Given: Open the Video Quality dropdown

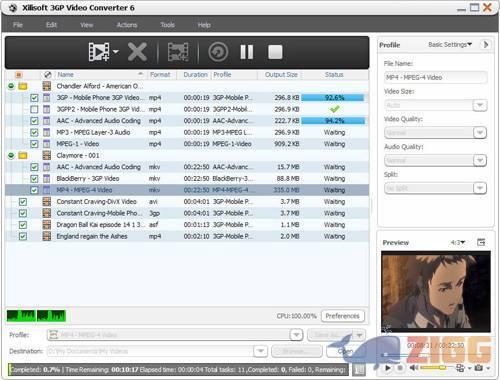Looking at the screenshot, I should (x=480, y=133).
